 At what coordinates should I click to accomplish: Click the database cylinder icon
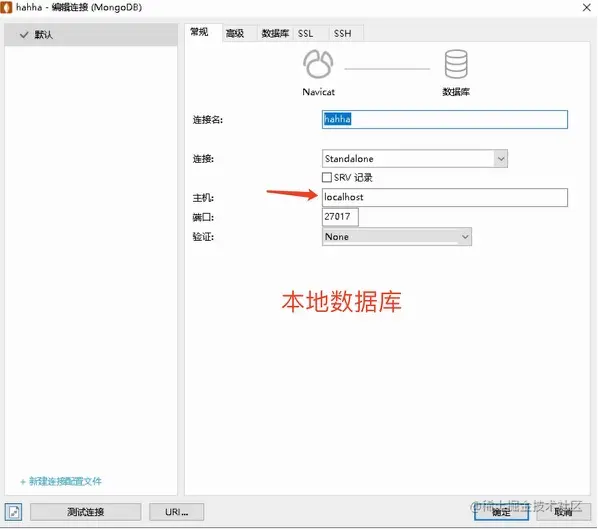pyautogui.click(x=456, y=64)
